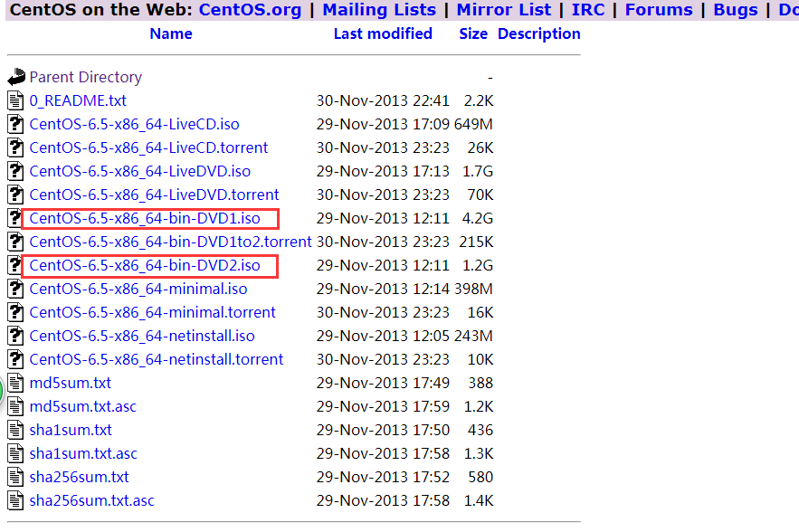
Task: Click the unknown-file icon beside CentOS-6.5-x86_64-minimal.torrent
Action: pyautogui.click(x=15, y=312)
